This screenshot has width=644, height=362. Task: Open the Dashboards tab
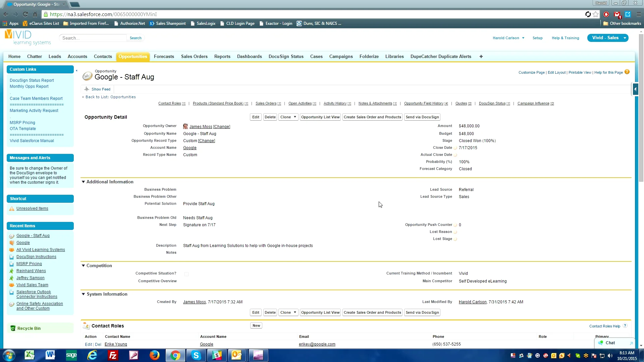(249, 57)
